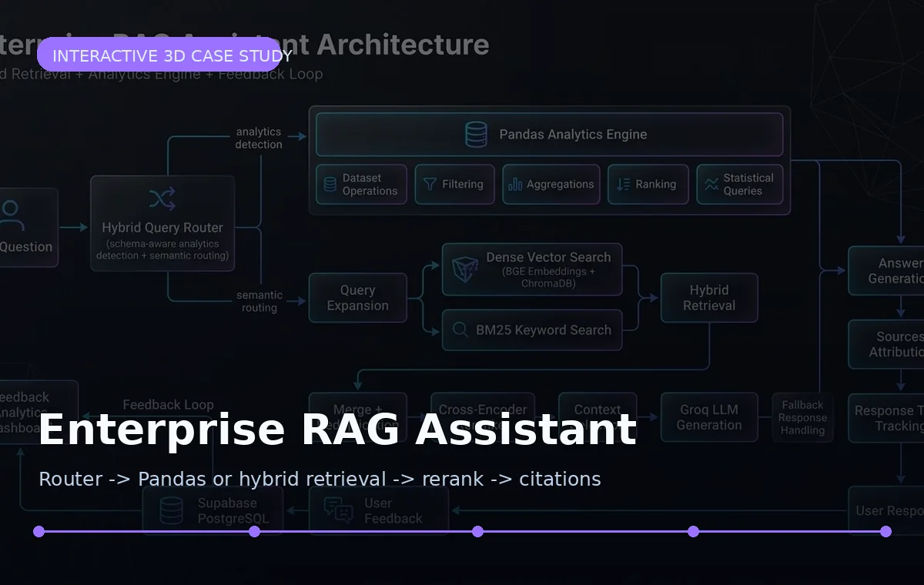
Task: Select the Groq LLM Generation node
Action: click(709, 417)
